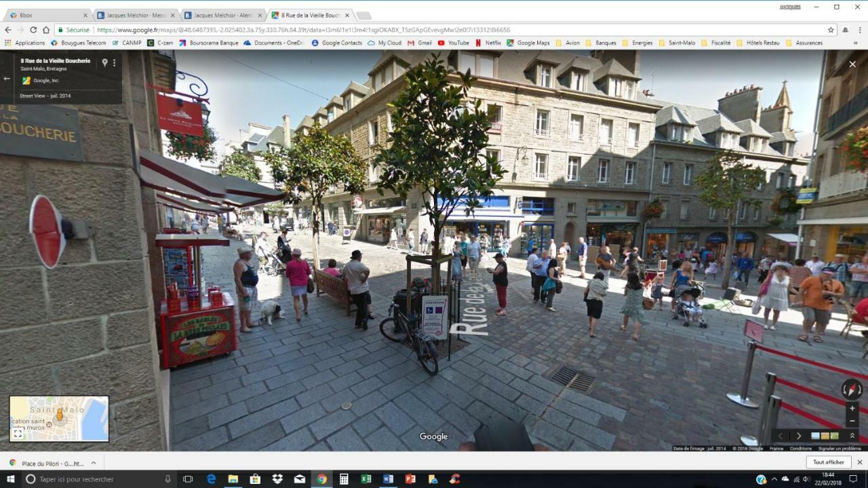Open the Chrome menu
Image resolution: width=868 pixels, height=488 pixels.
pos(859,30)
